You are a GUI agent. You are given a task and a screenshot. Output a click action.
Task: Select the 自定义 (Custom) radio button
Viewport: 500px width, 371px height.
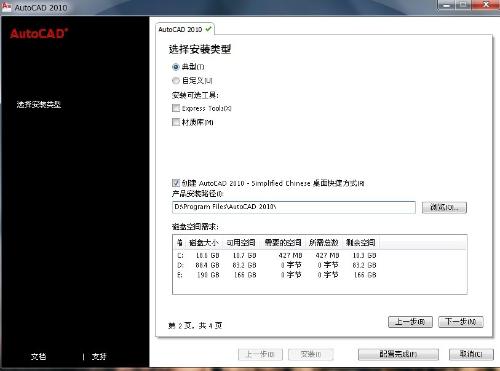176,81
